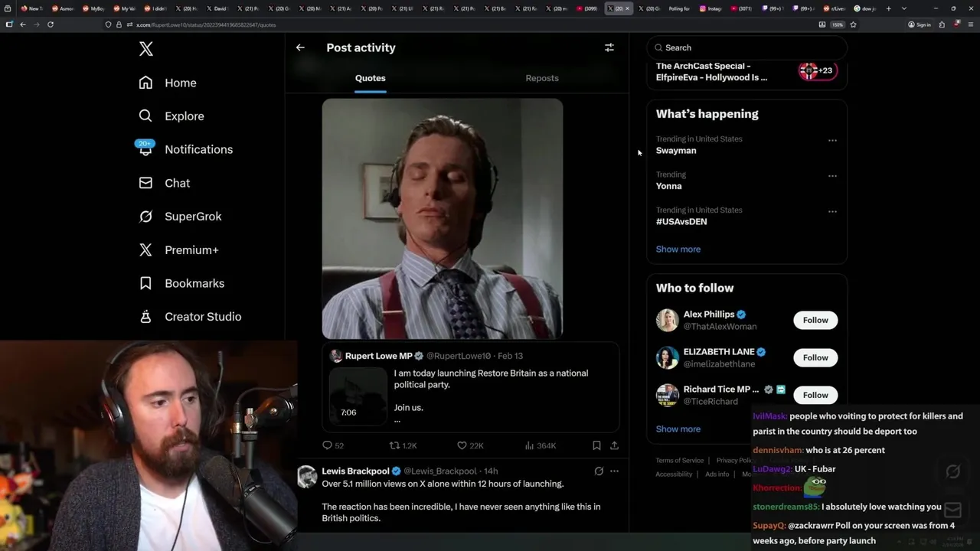Open more options for Yonna trend
The height and width of the screenshot is (551, 980).
[x=832, y=176]
